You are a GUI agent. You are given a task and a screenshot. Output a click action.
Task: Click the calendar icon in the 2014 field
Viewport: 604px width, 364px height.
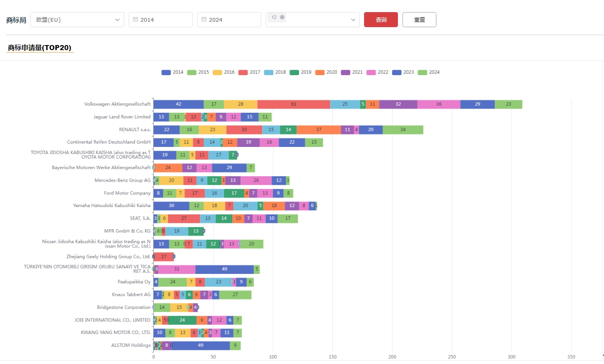(x=135, y=20)
